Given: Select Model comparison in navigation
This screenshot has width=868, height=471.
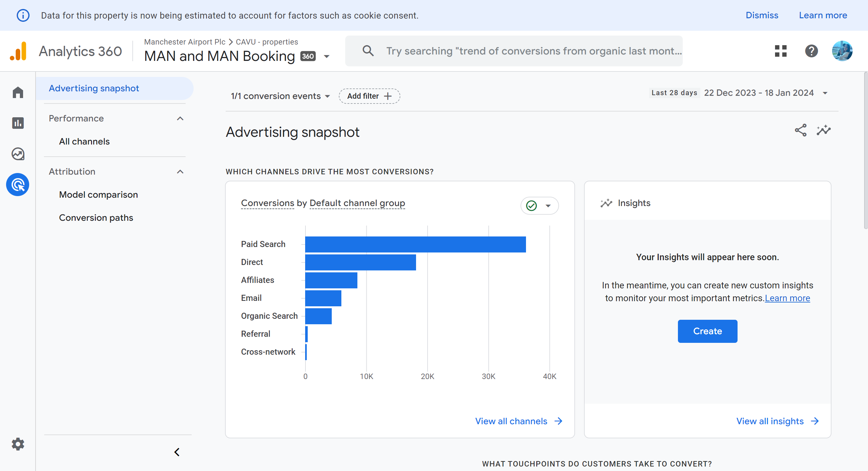Looking at the screenshot, I should pos(98,195).
